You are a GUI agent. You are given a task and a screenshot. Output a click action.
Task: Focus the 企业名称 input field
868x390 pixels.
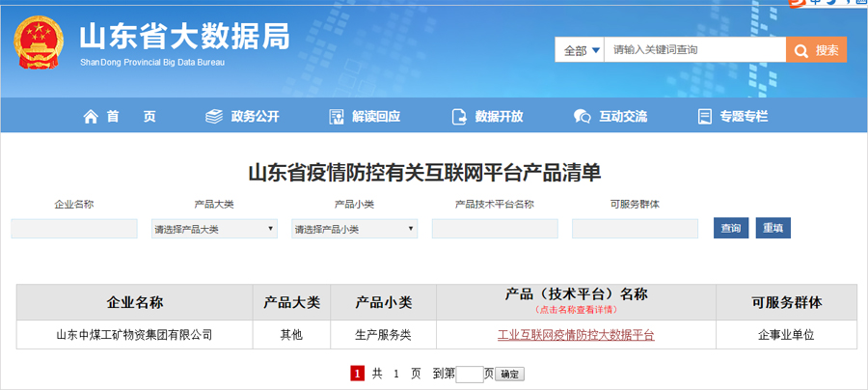point(74,229)
